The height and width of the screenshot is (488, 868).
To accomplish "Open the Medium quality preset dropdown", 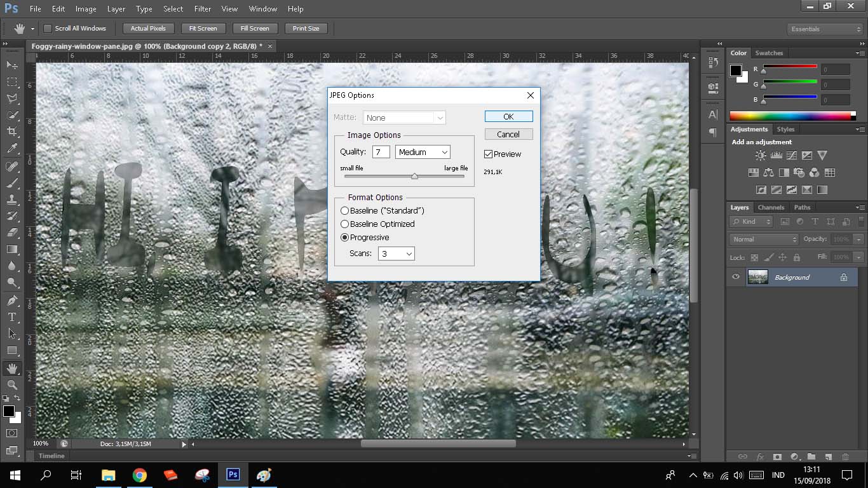I will 423,152.
